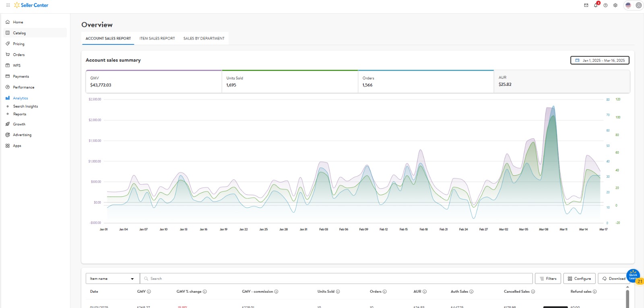Open the settings gear icon

point(615,5)
